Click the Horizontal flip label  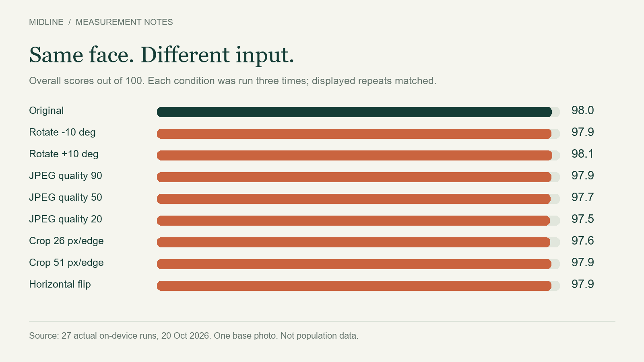(60, 284)
